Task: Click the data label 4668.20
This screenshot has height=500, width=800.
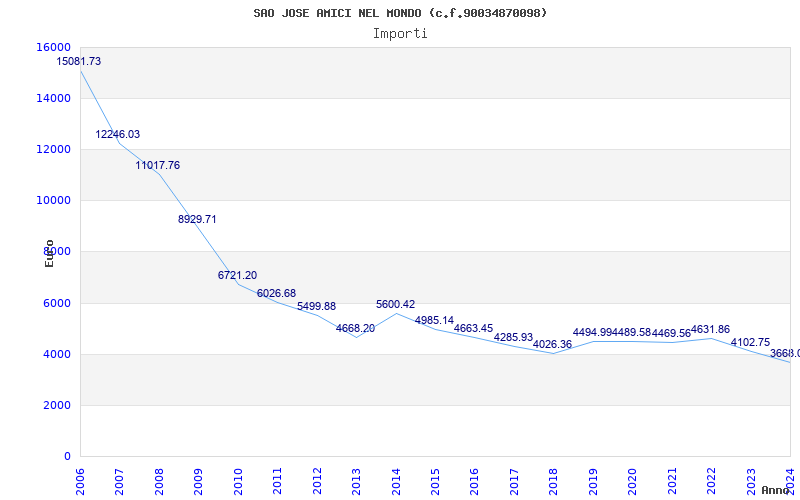Action: coord(355,328)
